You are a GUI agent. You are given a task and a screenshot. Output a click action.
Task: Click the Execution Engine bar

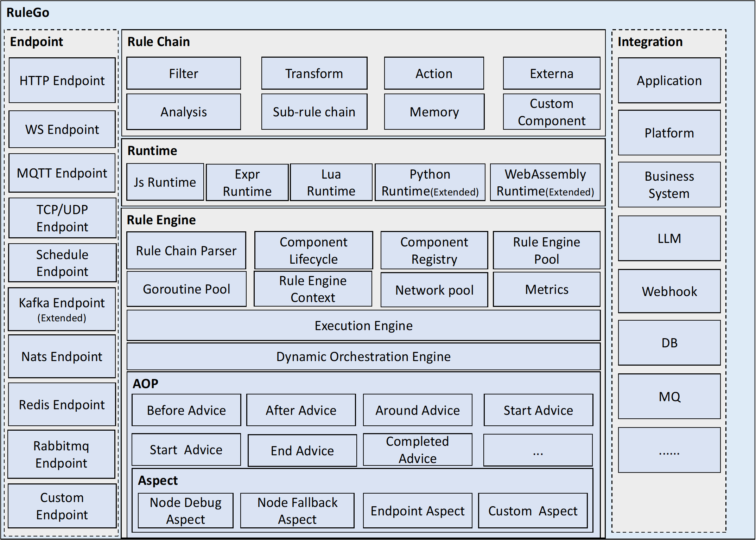click(x=363, y=326)
